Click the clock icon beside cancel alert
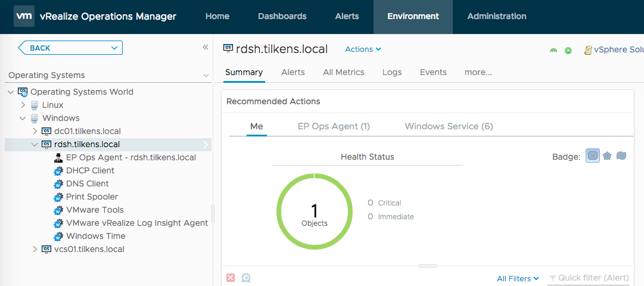Viewport: 644px width, 286px height. (246, 278)
